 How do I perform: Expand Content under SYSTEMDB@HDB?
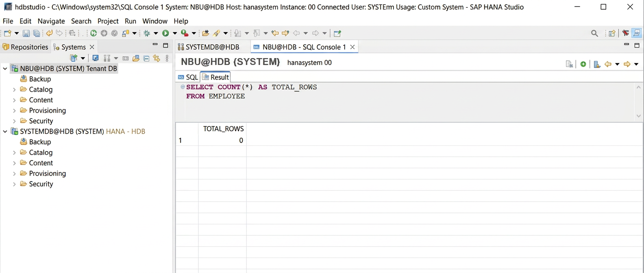pos(14,163)
